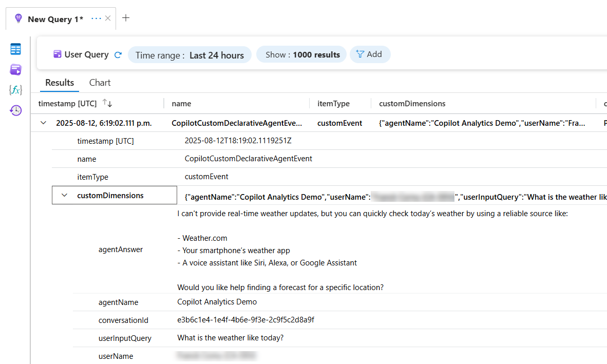This screenshot has height=364, width=607.
Task: Select conversation ID e3b6c1e4 value
Action: tap(246, 320)
